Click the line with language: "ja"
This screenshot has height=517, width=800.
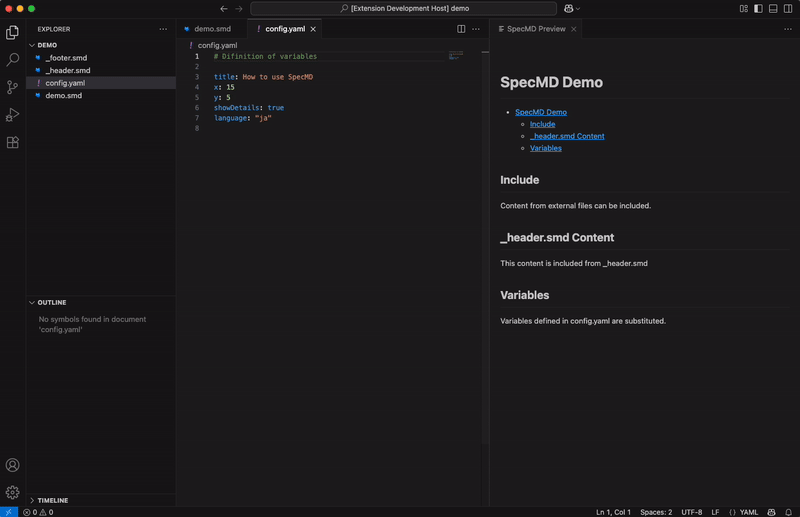tap(242, 118)
